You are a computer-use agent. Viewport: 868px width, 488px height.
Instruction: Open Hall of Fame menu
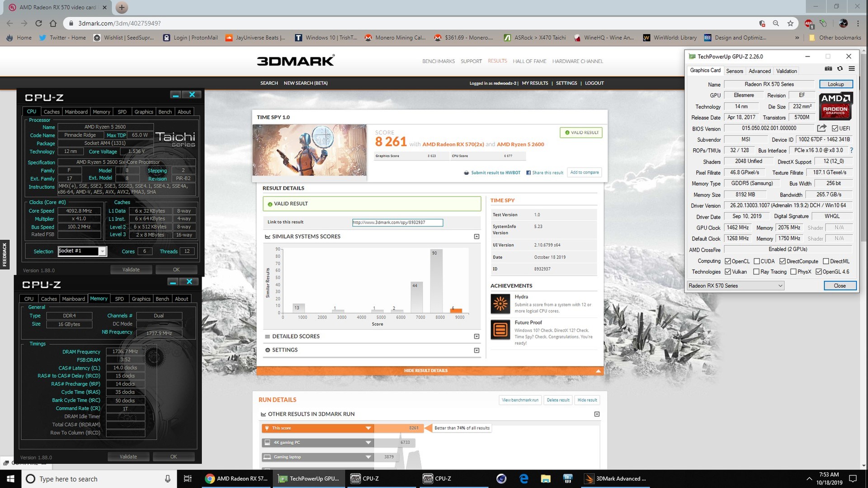click(x=529, y=61)
